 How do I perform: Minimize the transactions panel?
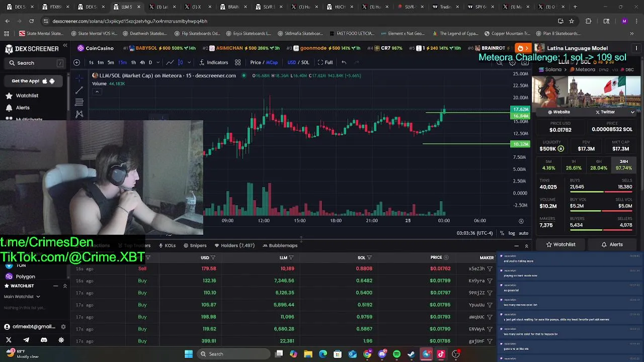point(516,246)
